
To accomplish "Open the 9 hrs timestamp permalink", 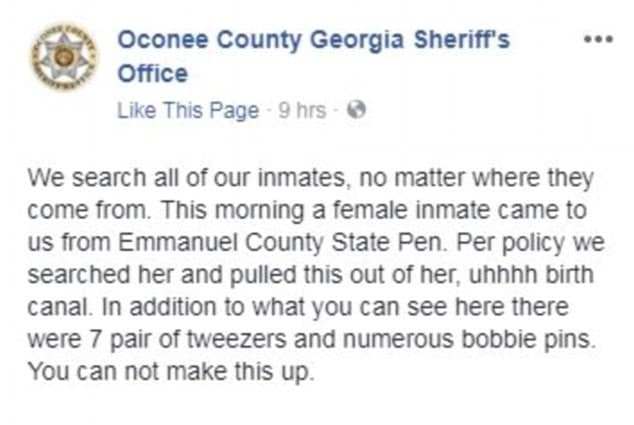I will click(x=302, y=110).
